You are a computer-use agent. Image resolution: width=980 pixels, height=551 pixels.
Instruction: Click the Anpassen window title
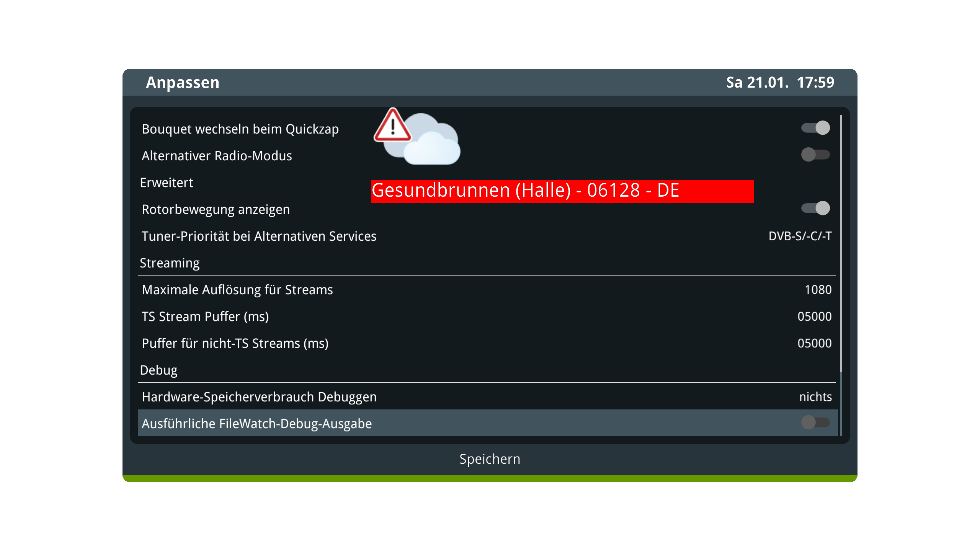click(183, 83)
